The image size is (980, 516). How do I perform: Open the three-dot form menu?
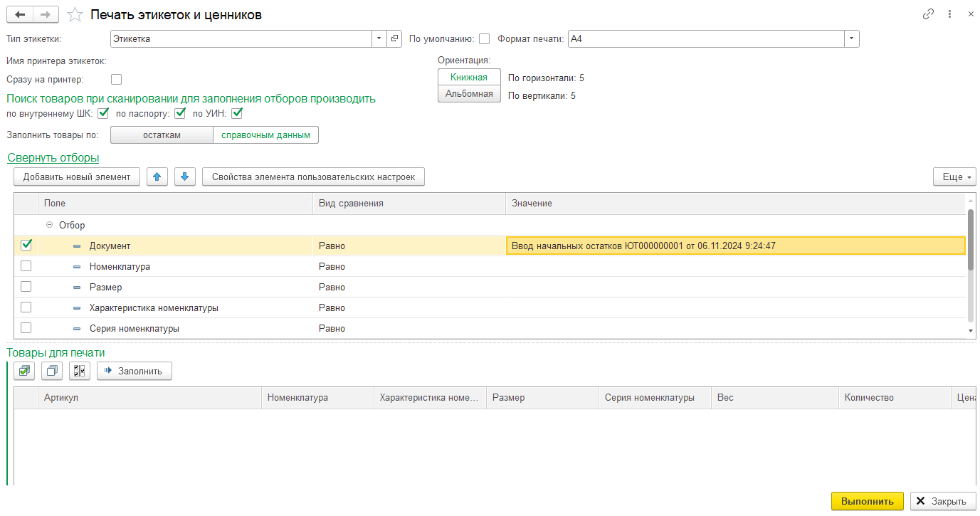(x=949, y=14)
